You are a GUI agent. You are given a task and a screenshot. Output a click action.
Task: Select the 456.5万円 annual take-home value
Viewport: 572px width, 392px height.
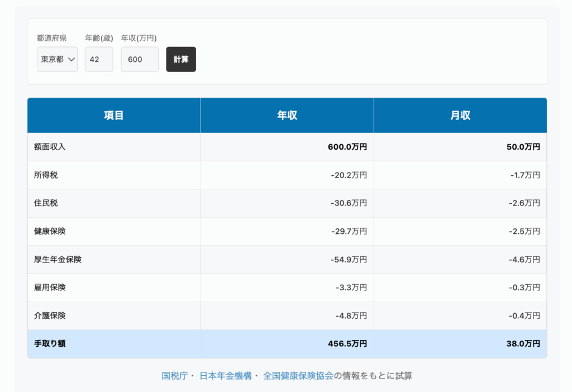pos(347,344)
